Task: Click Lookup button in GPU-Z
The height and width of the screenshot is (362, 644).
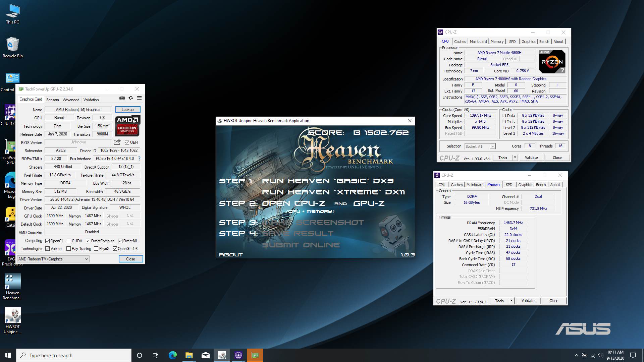Action: (127, 110)
